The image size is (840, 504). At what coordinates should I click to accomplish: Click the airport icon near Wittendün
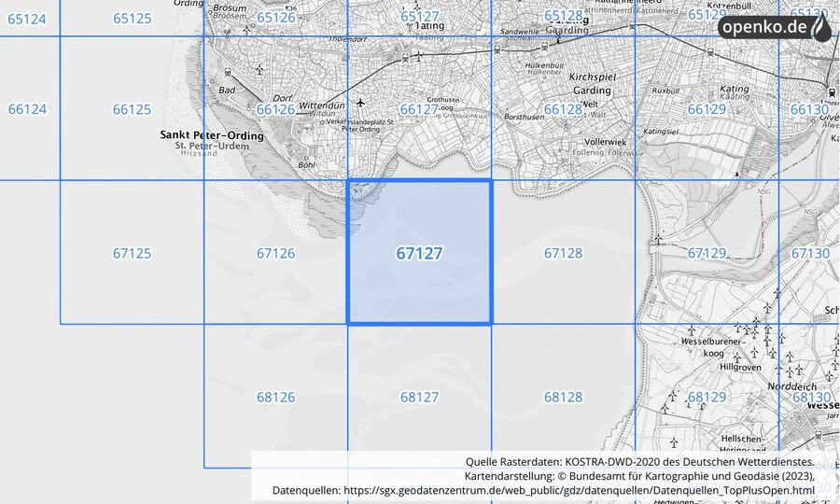pyautogui.click(x=360, y=103)
